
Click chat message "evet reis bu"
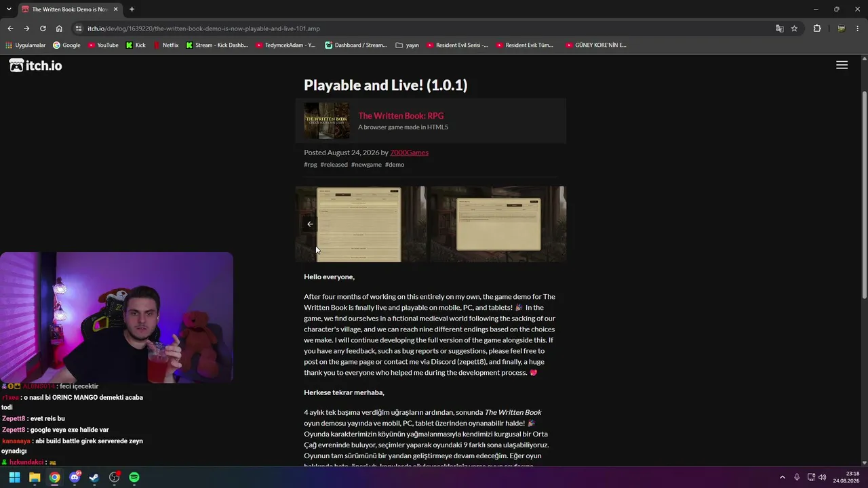pos(47,419)
